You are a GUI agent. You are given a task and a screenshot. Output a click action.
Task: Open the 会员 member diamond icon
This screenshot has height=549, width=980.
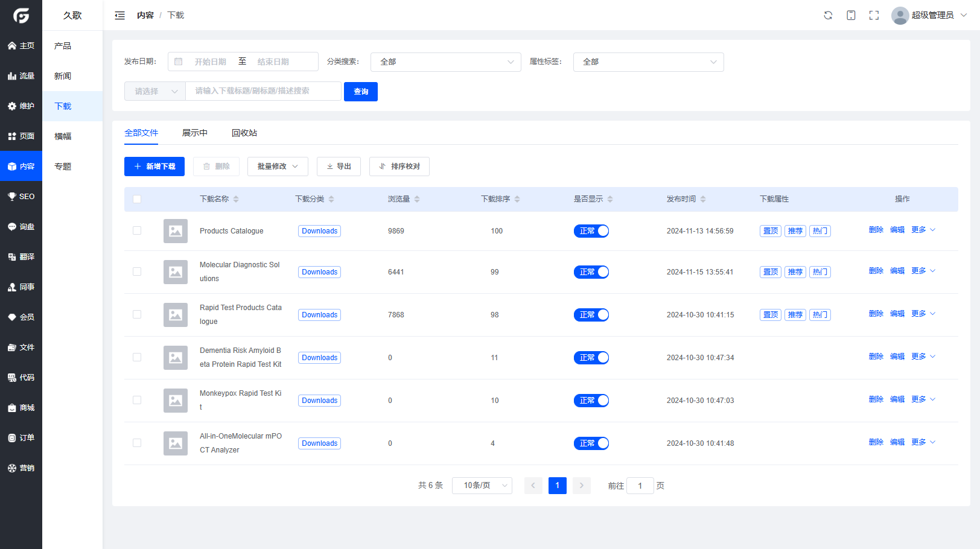[x=12, y=317]
